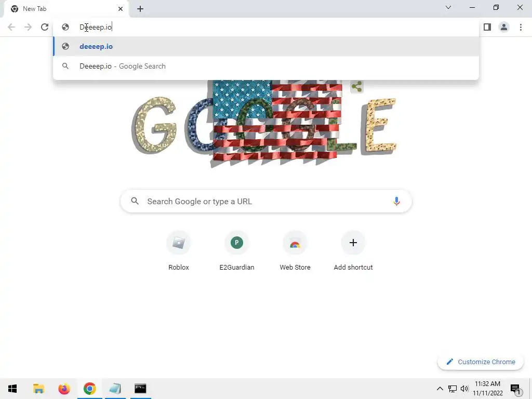
Task: Go forward using the forward arrow
Action: pyautogui.click(x=28, y=27)
